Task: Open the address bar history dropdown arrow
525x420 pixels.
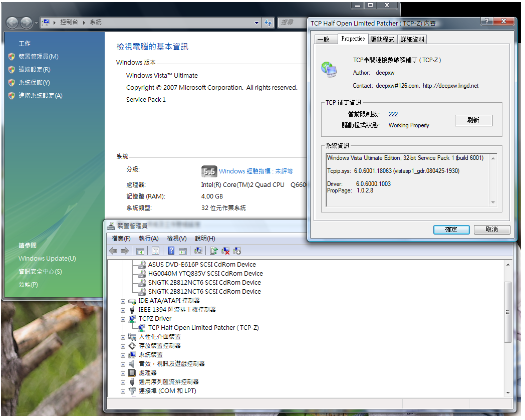Action: (257, 23)
